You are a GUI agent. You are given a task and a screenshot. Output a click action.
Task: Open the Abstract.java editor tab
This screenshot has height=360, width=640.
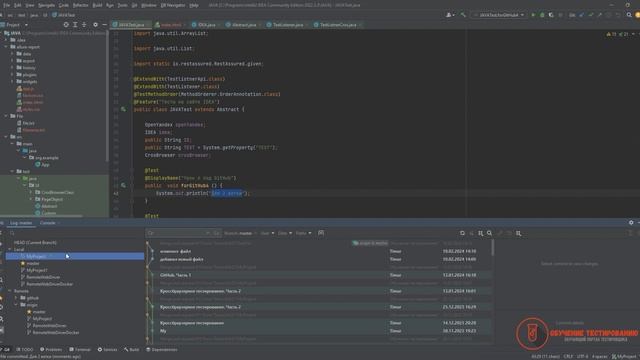(x=244, y=24)
